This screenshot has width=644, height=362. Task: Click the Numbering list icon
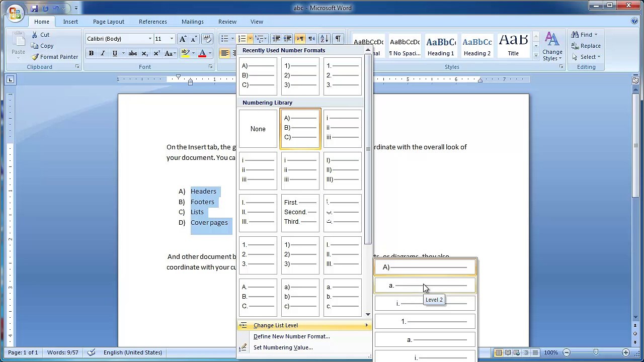coord(242,39)
